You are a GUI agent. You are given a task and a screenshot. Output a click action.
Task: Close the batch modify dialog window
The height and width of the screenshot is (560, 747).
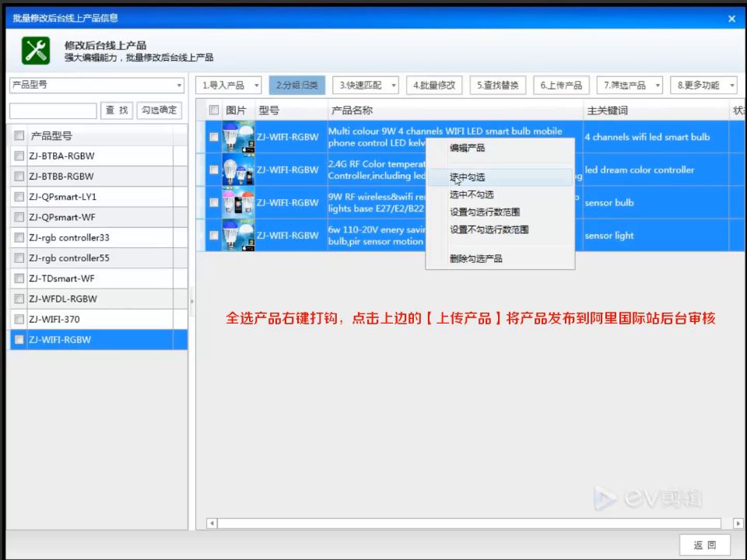[731, 19]
